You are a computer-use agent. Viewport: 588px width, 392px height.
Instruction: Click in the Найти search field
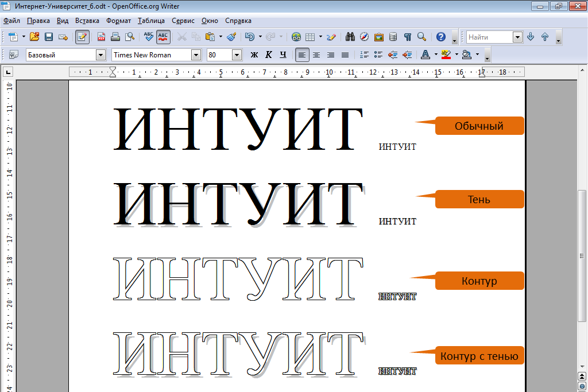click(490, 37)
